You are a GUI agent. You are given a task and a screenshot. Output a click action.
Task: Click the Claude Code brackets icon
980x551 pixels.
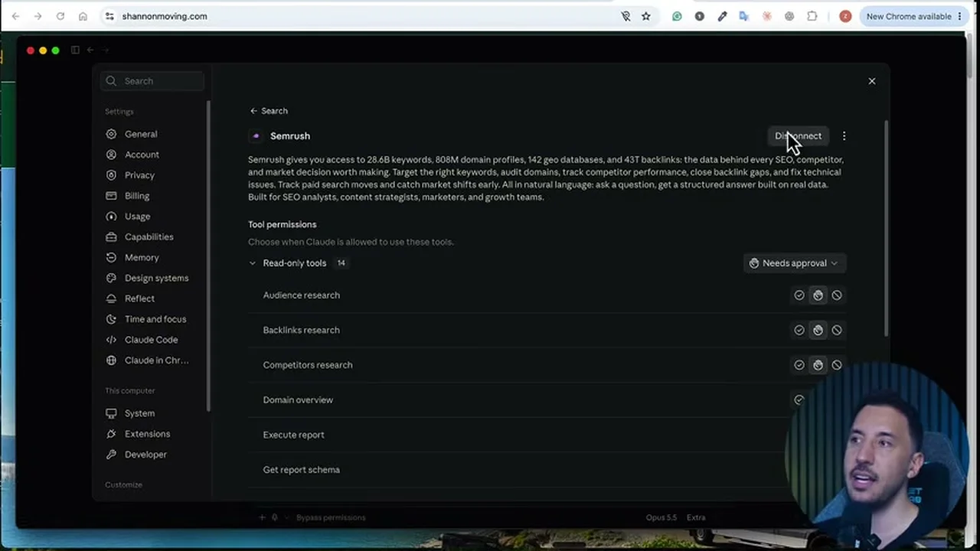tap(111, 340)
